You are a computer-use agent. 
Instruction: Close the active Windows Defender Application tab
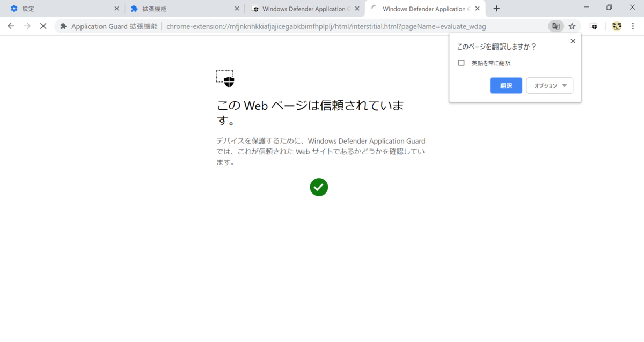coord(477,9)
